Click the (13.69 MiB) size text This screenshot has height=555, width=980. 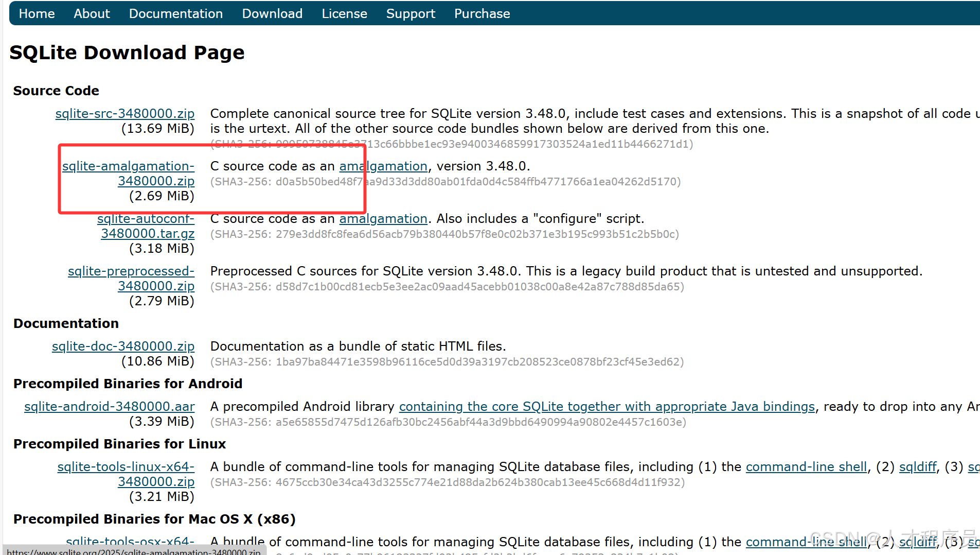[x=158, y=129]
